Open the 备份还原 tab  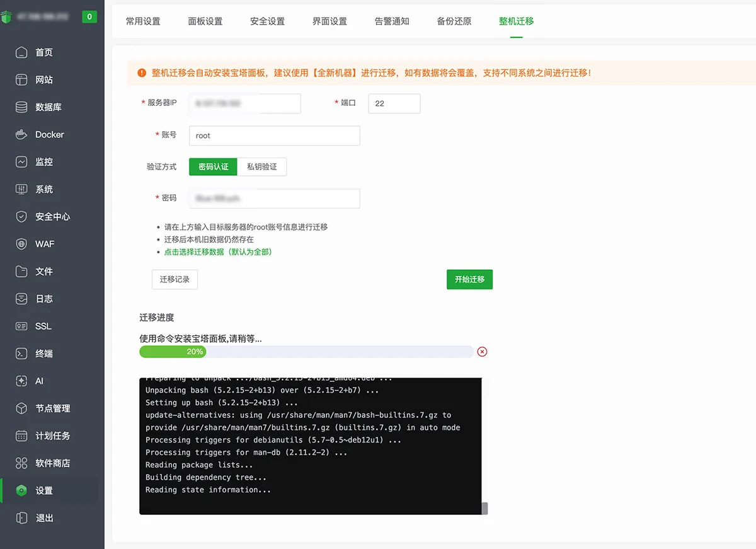click(x=454, y=21)
